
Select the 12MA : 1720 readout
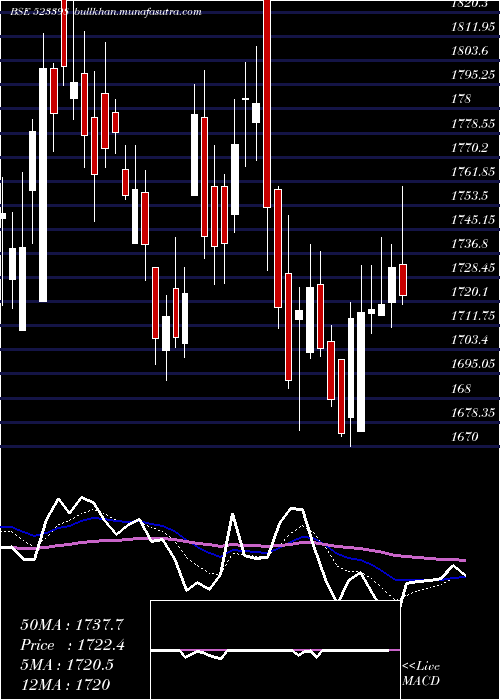(x=65, y=685)
